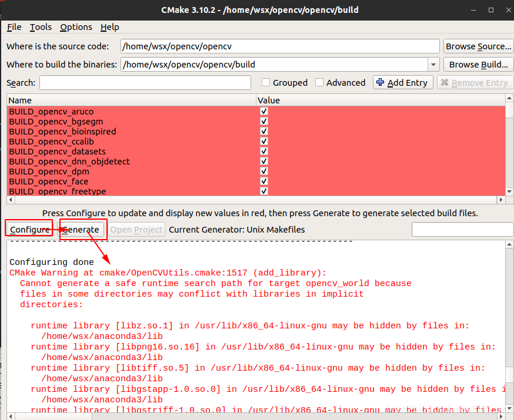This screenshot has width=514, height=420.
Task: Click the libgstapp-1.0.so.0 runtime library line
Action: click(x=268, y=389)
